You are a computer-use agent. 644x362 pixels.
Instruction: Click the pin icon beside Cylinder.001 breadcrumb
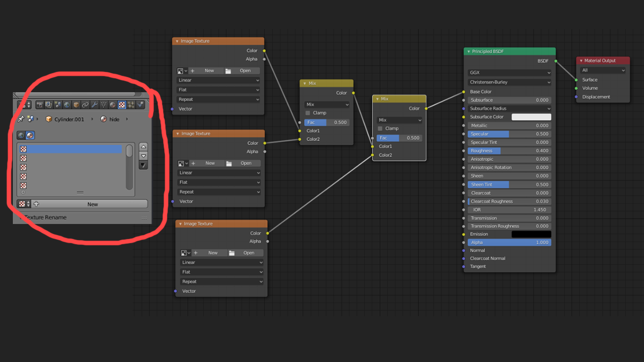coord(21,119)
